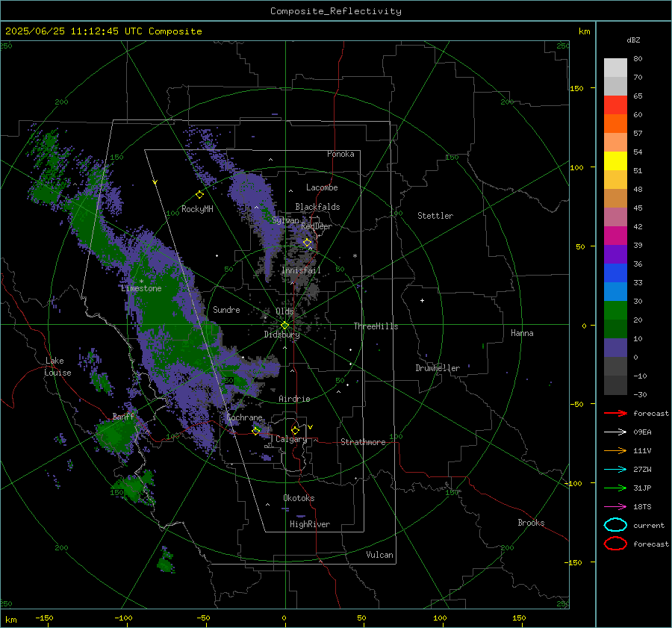Click the 80 dBZ light gray swatch
Image resolution: width=672 pixels, height=628 pixels.
[615, 68]
